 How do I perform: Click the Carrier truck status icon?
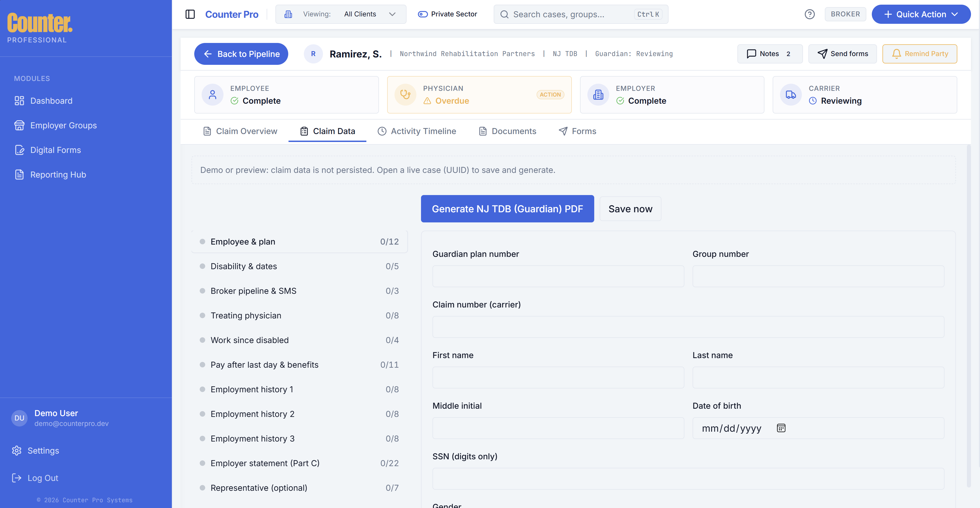[x=791, y=94]
